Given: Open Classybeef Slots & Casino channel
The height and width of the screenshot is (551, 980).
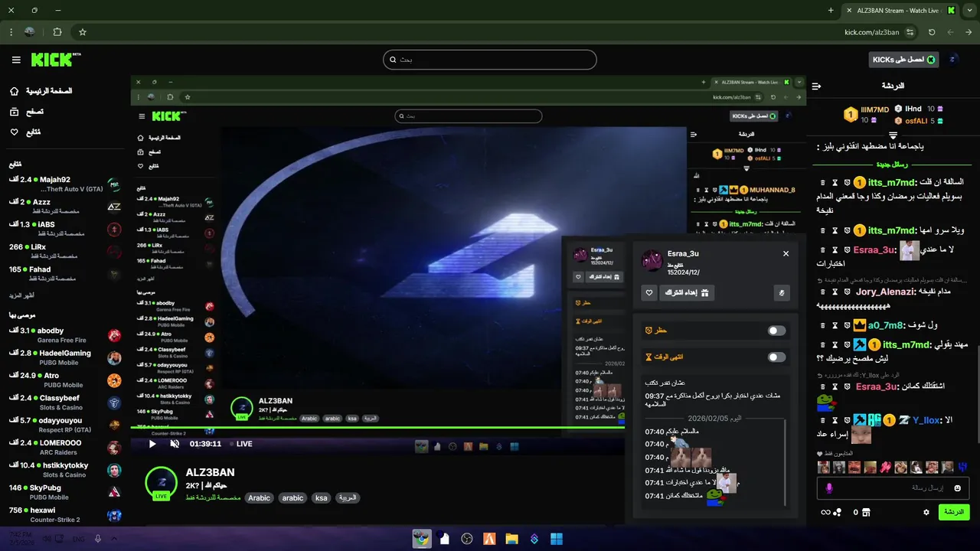Looking at the screenshot, I should pos(66,403).
